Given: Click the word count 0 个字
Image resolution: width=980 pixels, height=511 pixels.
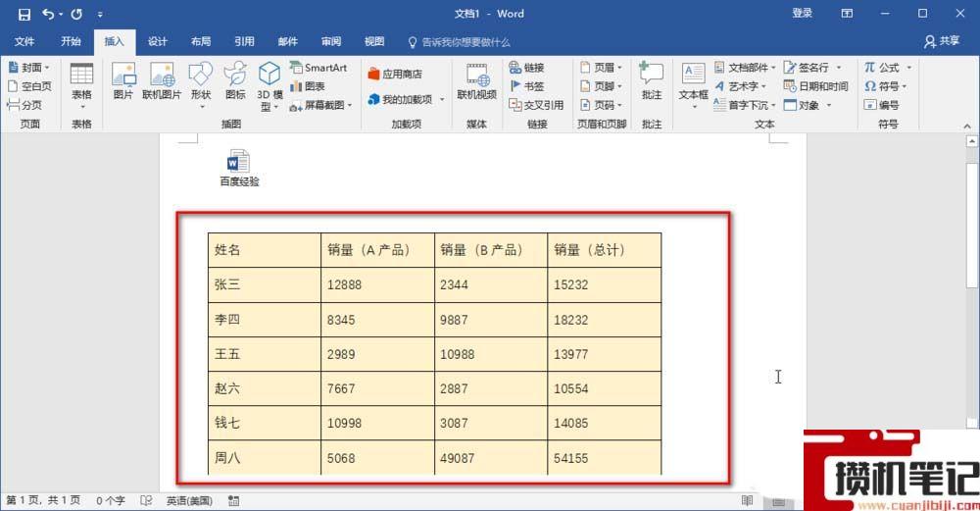Looking at the screenshot, I should click(x=111, y=500).
